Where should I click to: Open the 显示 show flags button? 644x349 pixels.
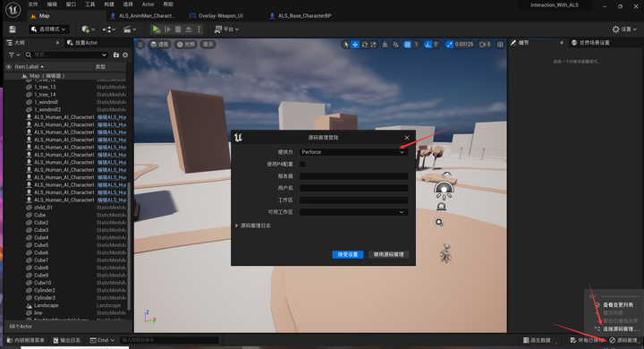coord(208,44)
